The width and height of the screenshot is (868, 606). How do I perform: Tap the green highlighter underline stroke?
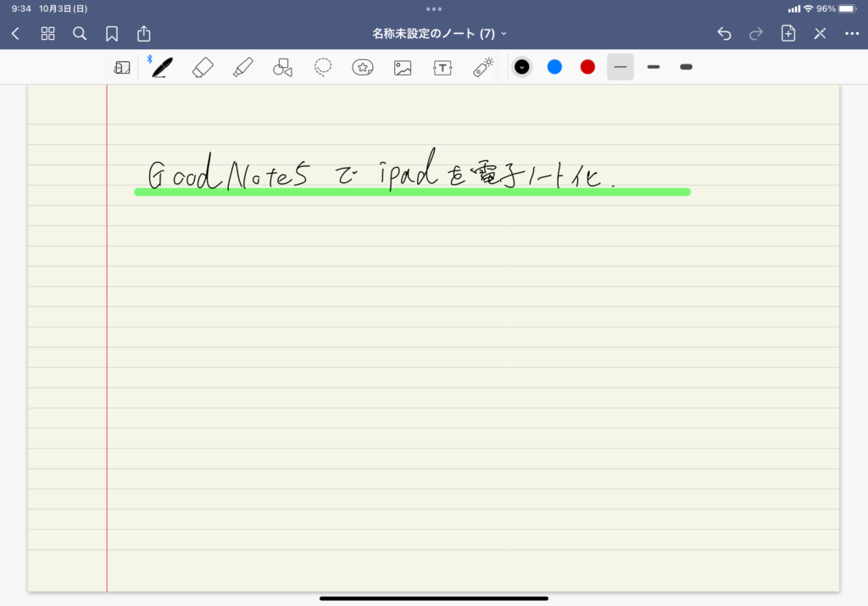click(413, 192)
